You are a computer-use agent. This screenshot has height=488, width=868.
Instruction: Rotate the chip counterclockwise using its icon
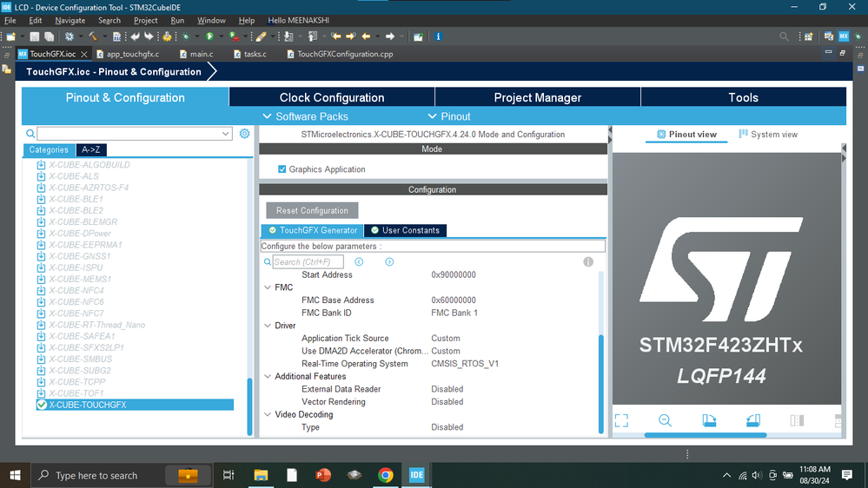point(752,420)
